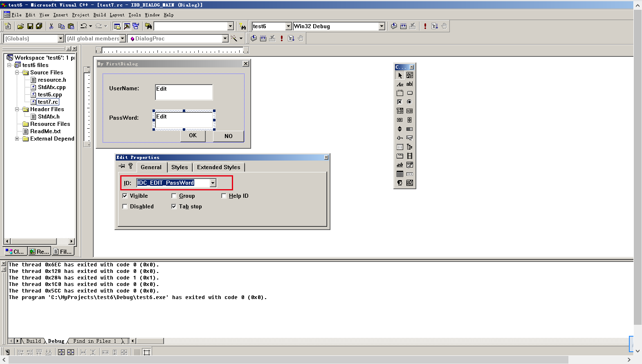The height and width of the screenshot is (364, 642).
Task: Expand the External Dependencies folder
Action: click(x=17, y=139)
